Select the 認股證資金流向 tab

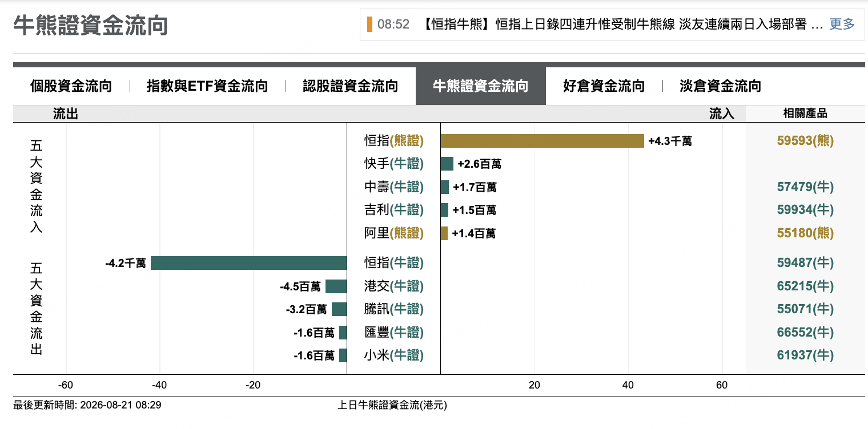point(350,86)
